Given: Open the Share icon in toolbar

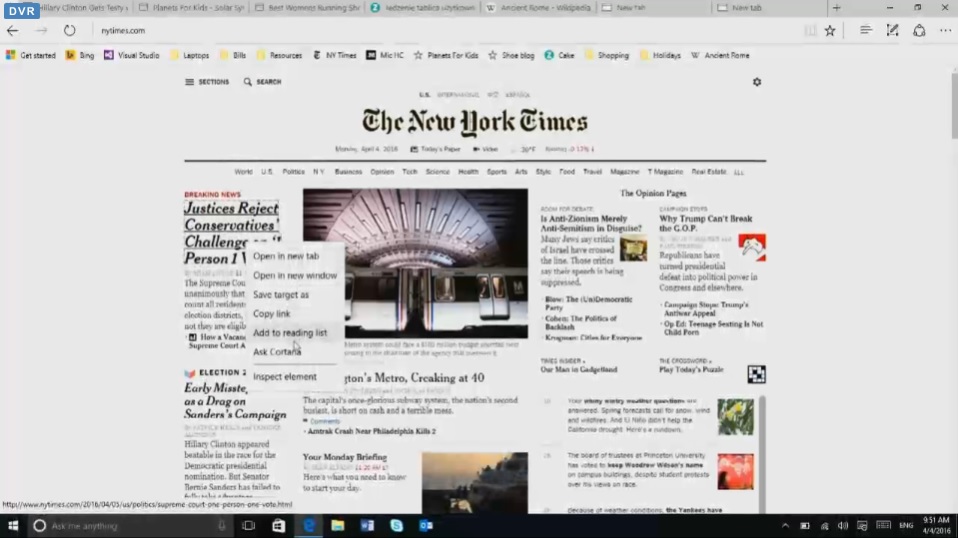Looking at the screenshot, I should (919, 31).
